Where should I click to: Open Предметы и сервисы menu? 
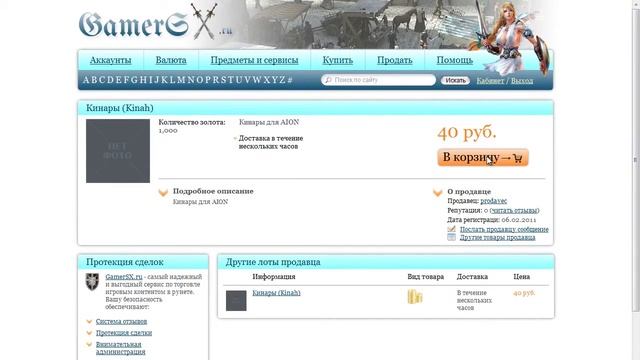[254, 60]
